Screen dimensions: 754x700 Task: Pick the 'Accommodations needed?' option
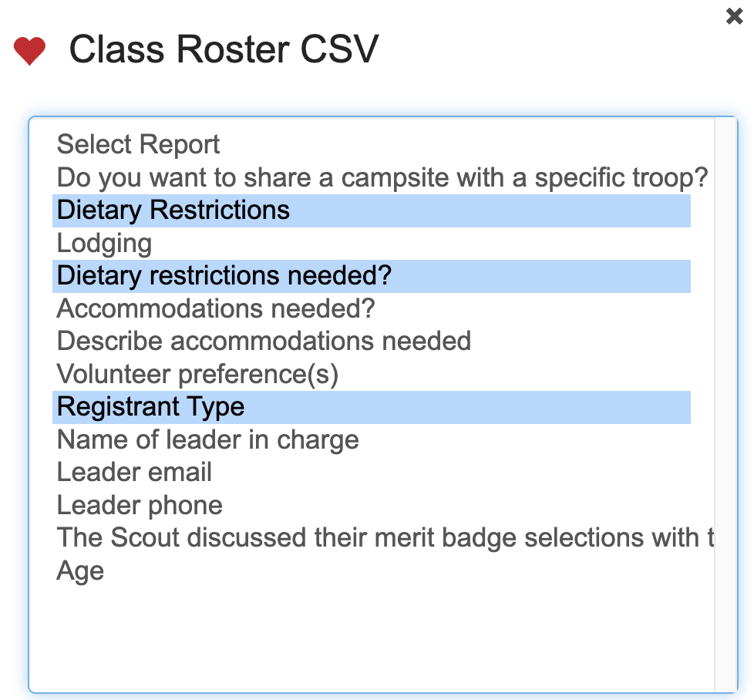point(216,308)
